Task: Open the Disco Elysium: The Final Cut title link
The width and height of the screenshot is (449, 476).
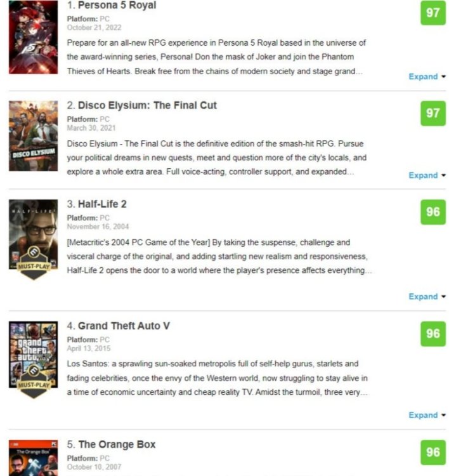Action: [147, 105]
